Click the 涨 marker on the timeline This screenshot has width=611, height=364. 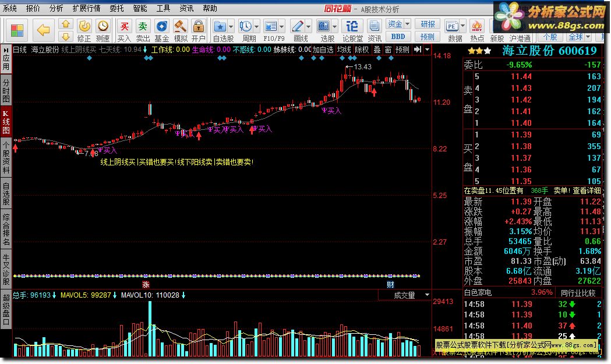tap(146, 284)
